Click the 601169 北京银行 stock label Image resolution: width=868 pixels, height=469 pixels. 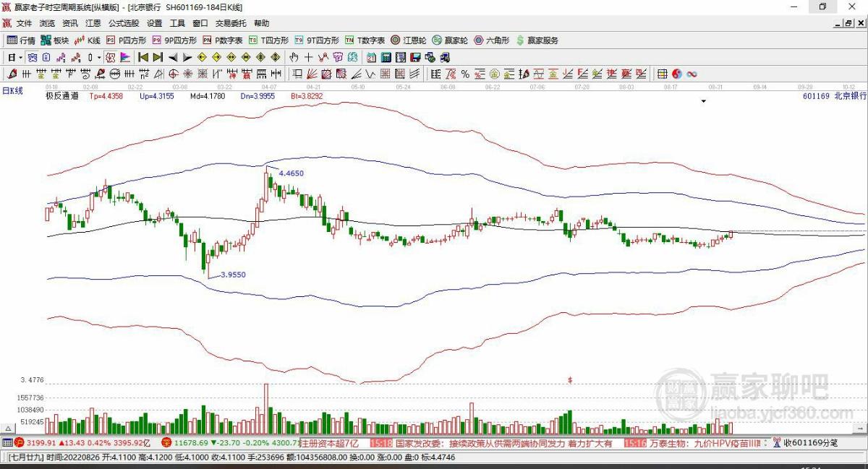click(x=835, y=95)
